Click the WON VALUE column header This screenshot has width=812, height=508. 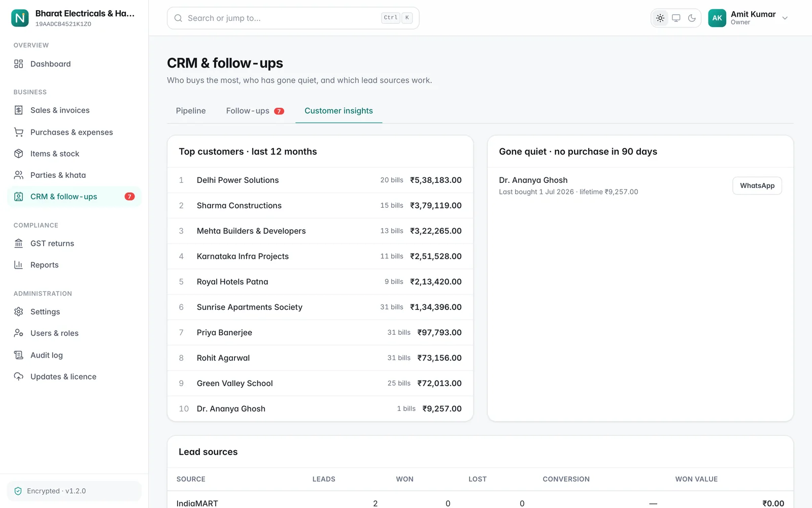click(696, 479)
